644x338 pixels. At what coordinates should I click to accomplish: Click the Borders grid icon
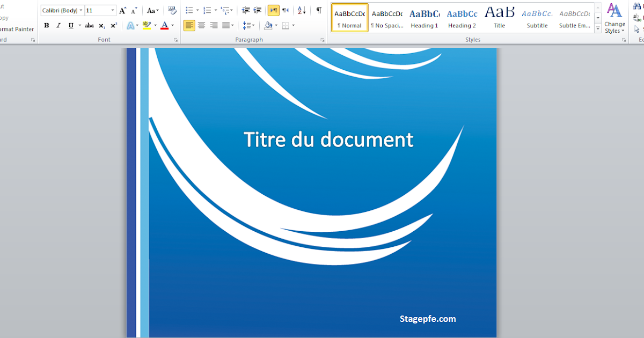tap(286, 25)
